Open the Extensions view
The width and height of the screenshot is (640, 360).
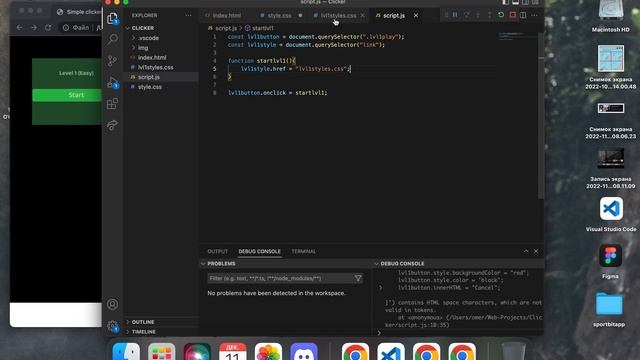[x=112, y=104]
